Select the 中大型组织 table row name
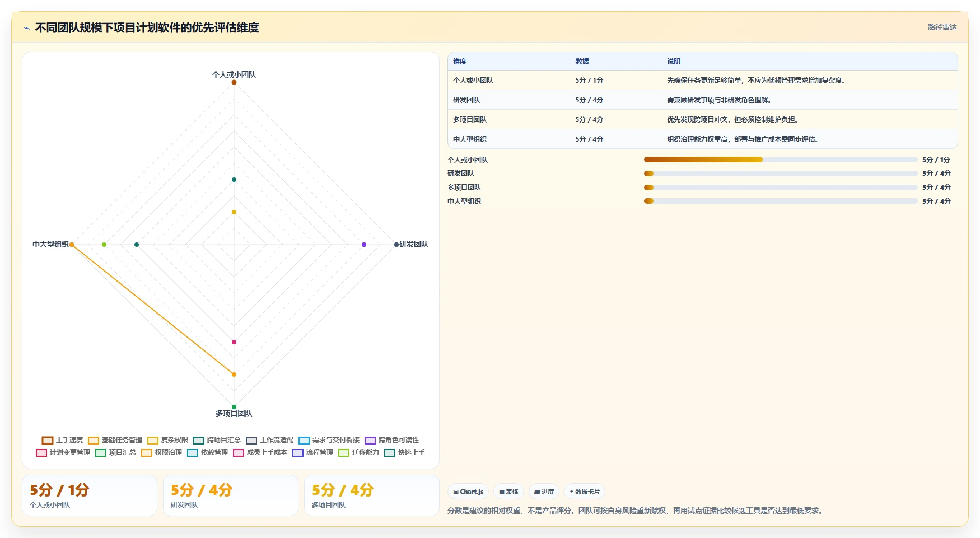 click(x=469, y=139)
